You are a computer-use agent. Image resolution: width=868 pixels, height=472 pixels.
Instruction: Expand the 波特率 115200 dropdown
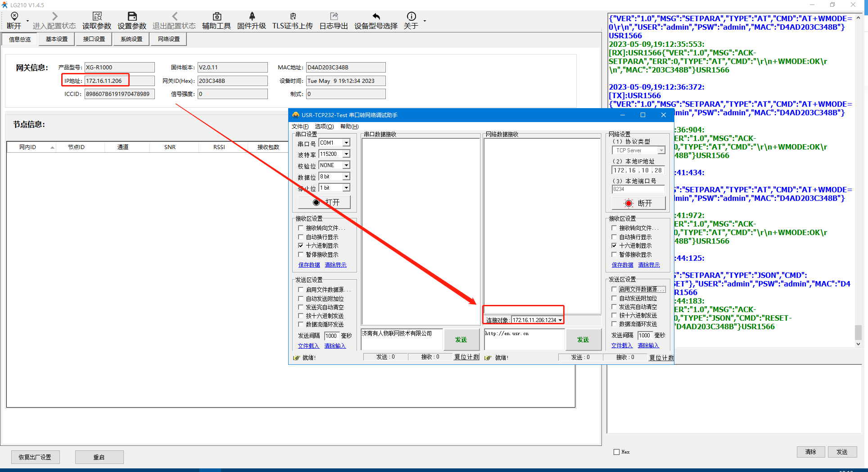(x=346, y=154)
